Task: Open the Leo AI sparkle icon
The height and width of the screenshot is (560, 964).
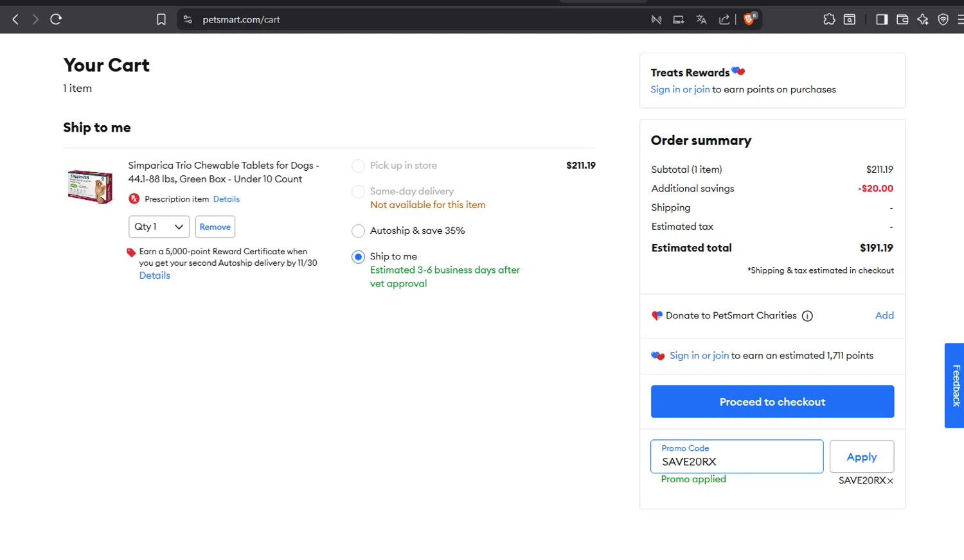Action: click(923, 19)
